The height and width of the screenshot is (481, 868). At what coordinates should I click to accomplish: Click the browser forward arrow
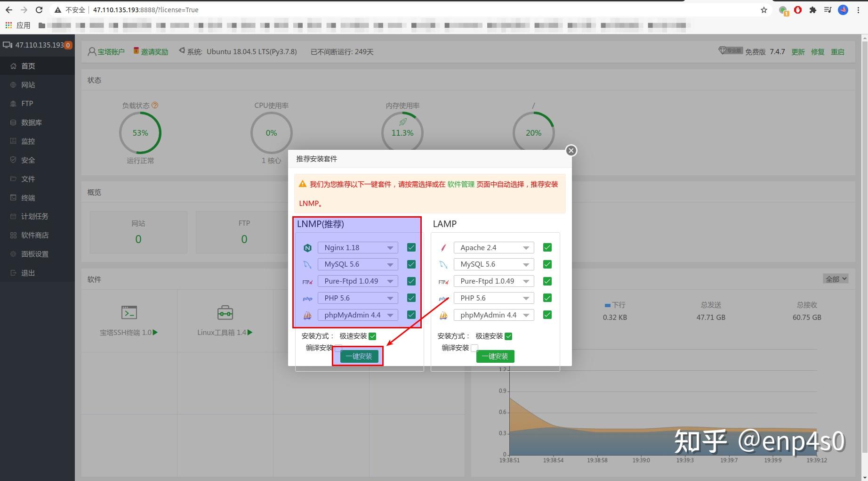coord(24,10)
